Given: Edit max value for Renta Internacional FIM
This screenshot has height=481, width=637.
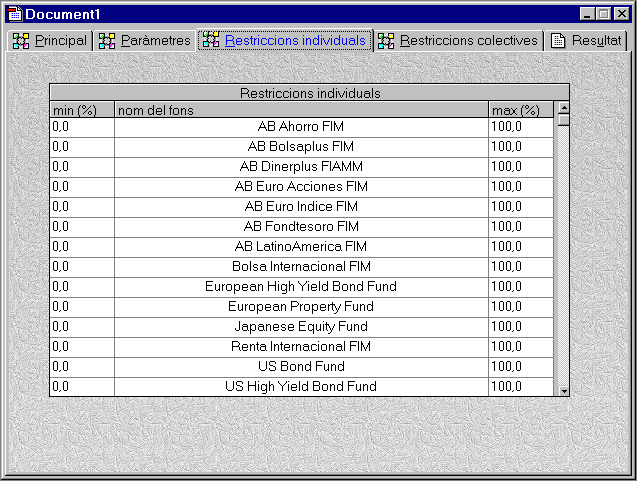Looking at the screenshot, I should (x=521, y=347).
